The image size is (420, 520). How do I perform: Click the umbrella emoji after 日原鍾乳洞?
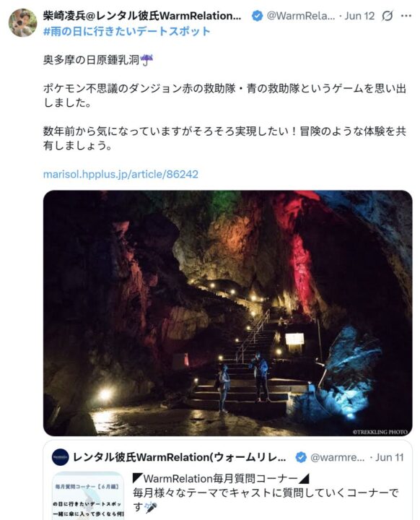146,60
